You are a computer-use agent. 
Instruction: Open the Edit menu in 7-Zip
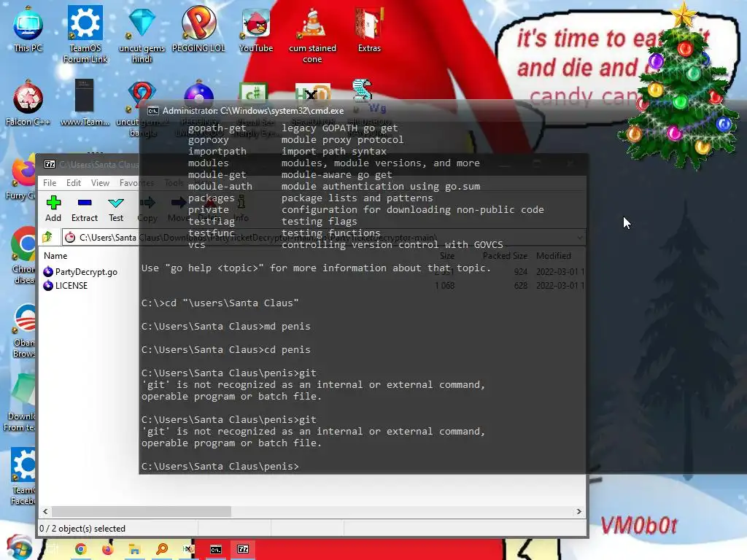[74, 183]
